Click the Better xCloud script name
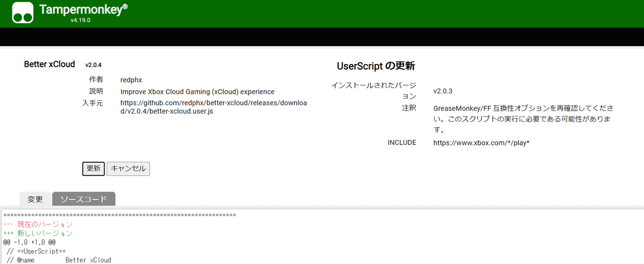The image size is (644, 264). click(x=49, y=64)
